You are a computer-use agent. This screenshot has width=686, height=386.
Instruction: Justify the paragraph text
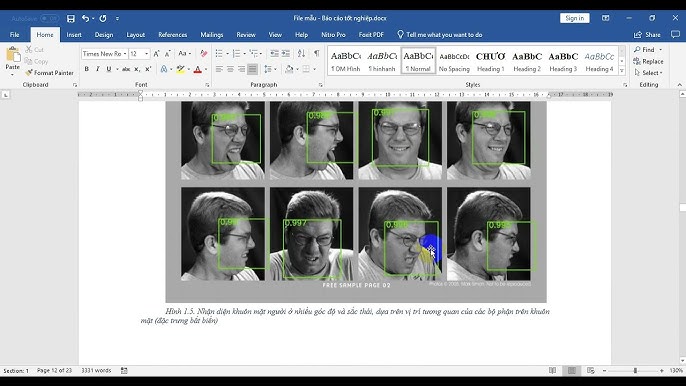pyautogui.click(x=252, y=69)
